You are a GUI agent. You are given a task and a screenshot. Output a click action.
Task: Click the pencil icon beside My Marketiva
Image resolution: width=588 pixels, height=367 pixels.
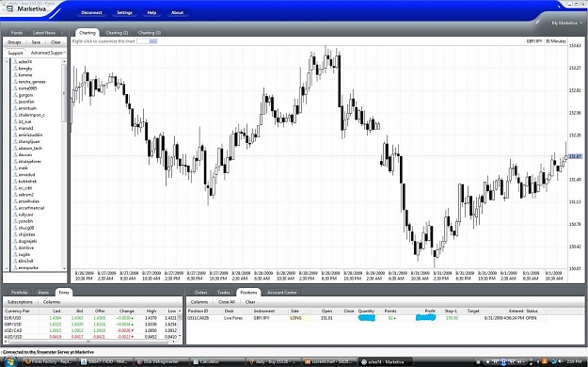coord(538,23)
